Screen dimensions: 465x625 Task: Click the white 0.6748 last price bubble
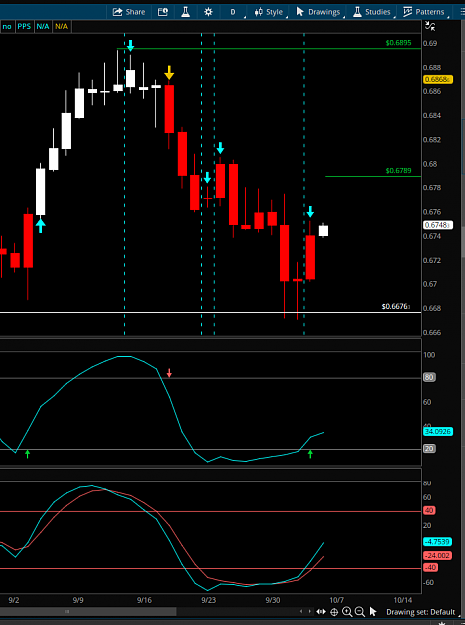(437, 225)
